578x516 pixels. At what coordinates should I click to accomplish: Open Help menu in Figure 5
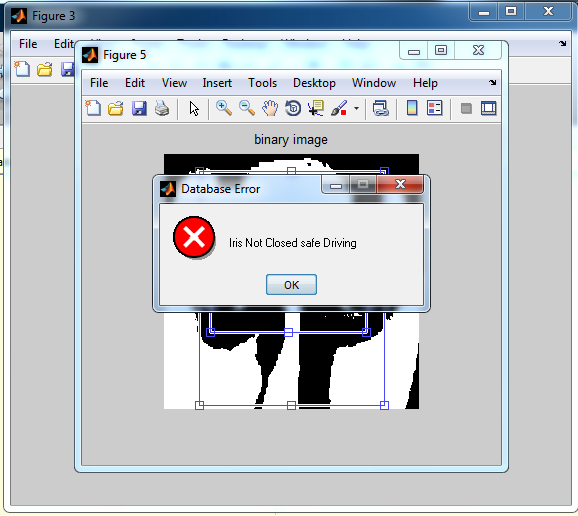coord(425,83)
